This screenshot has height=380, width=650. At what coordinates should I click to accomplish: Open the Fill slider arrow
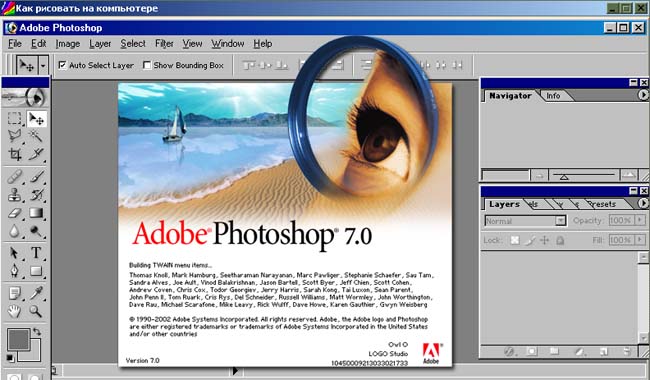coord(641,240)
